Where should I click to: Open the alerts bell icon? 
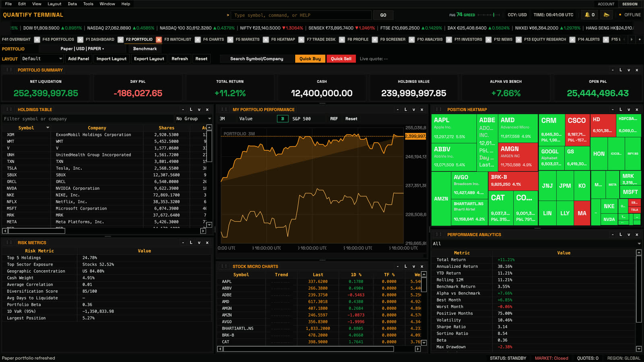coord(590,15)
